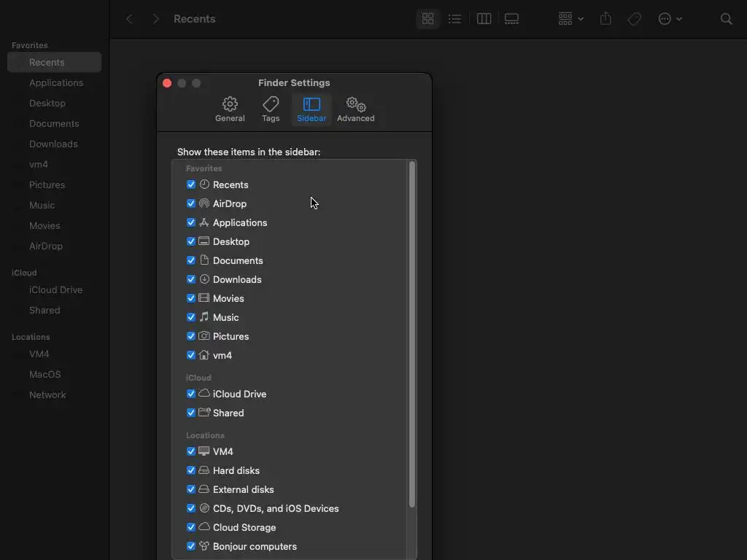Switch to list view in Finder toolbar

coord(454,19)
